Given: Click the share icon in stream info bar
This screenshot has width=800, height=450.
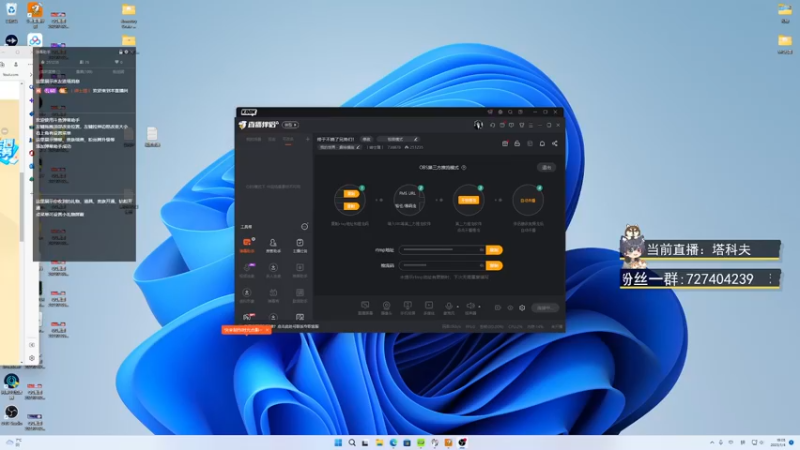Looking at the screenshot, I should (555, 144).
